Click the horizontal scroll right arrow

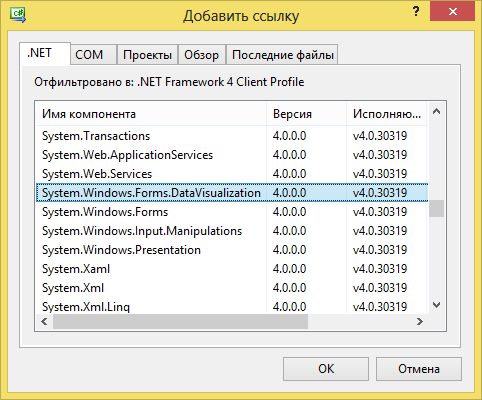(x=420, y=322)
